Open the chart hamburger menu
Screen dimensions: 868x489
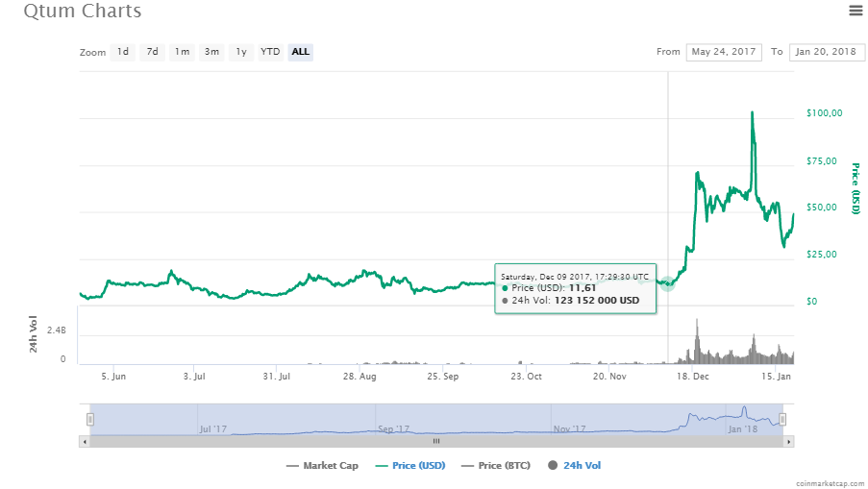point(855,11)
